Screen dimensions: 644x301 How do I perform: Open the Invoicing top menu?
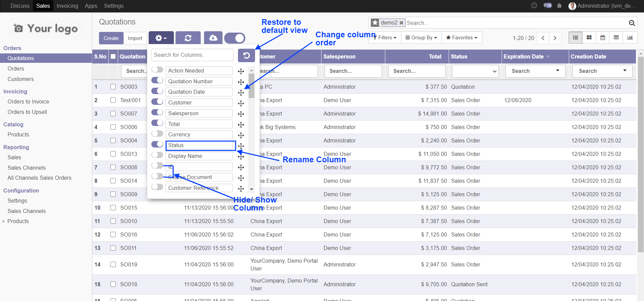67,6
